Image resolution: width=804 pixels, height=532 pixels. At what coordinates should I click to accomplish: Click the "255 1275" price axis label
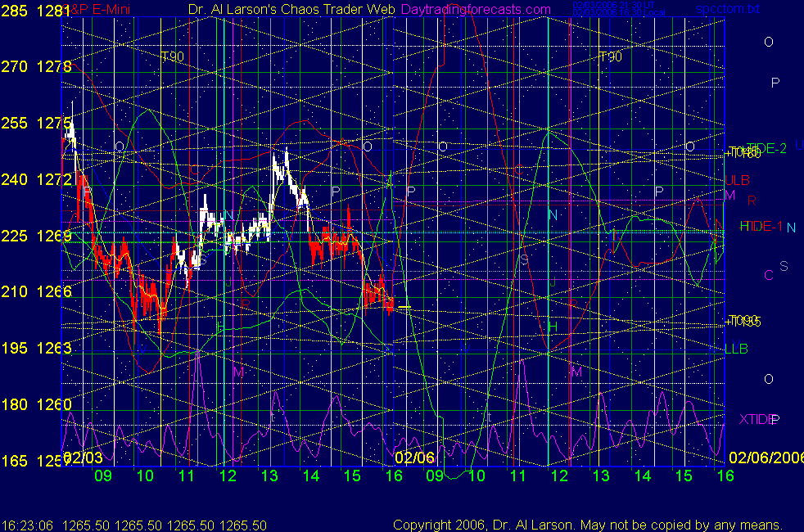point(36,123)
